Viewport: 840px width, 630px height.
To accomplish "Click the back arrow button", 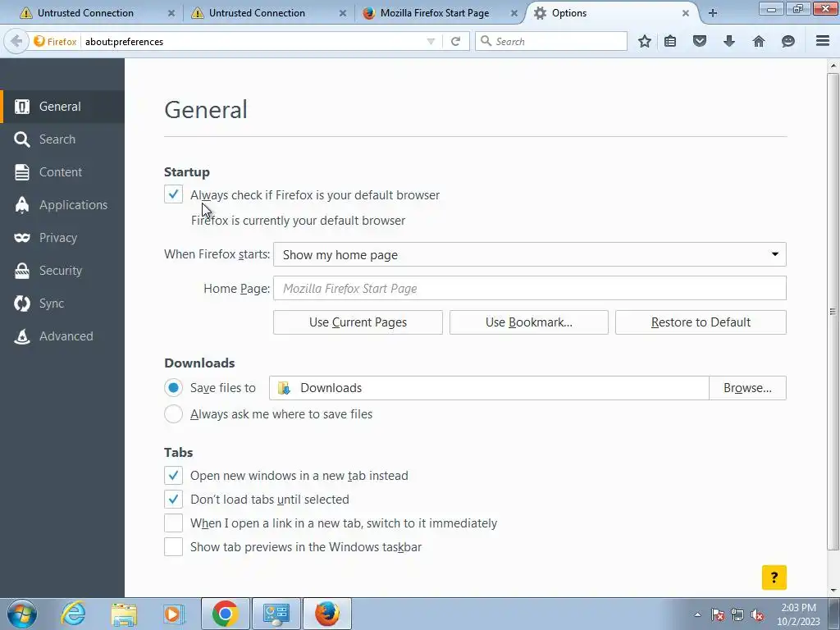I will [x=16, y=41].
